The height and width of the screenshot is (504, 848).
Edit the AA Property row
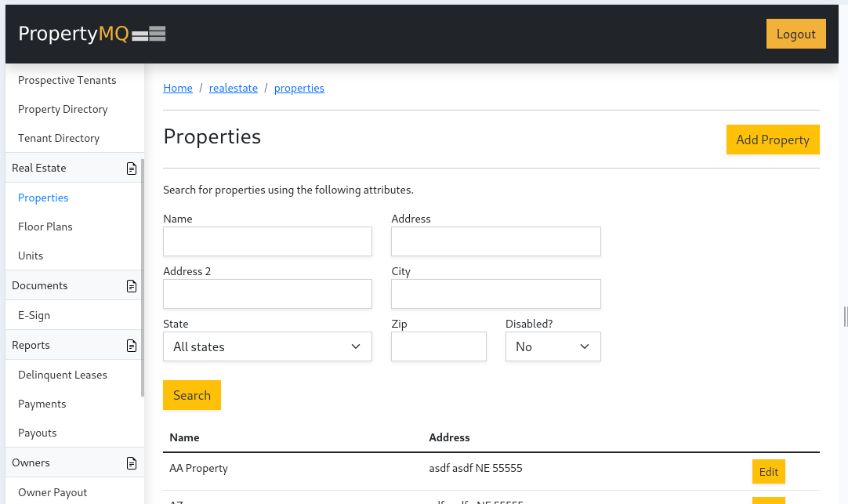pyautogui.click(x=768, y=472)
